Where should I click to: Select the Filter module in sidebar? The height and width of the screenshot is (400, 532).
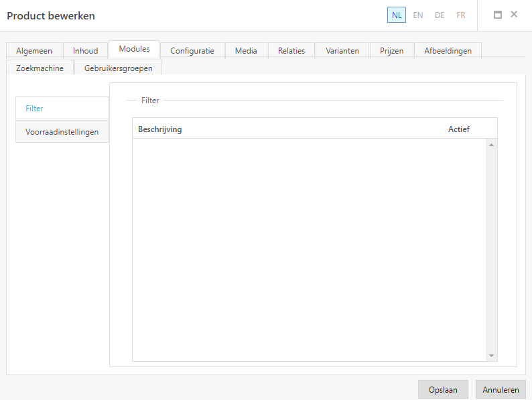click(62, 109)
